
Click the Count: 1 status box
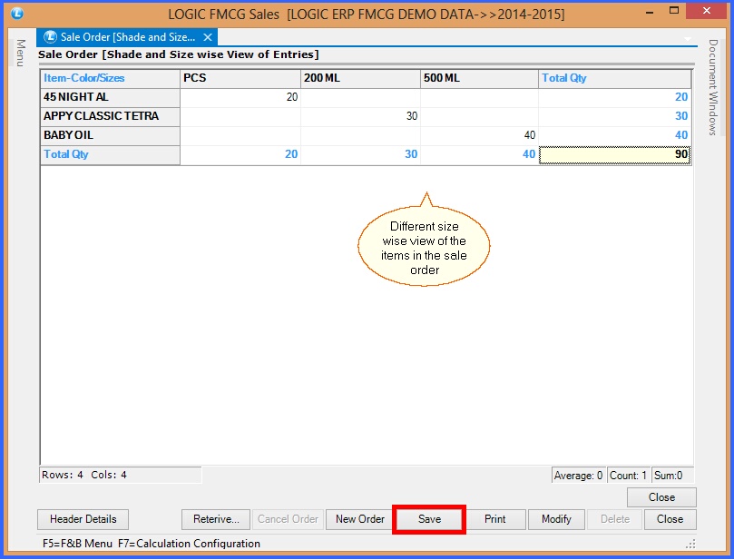tap(628, 476)
